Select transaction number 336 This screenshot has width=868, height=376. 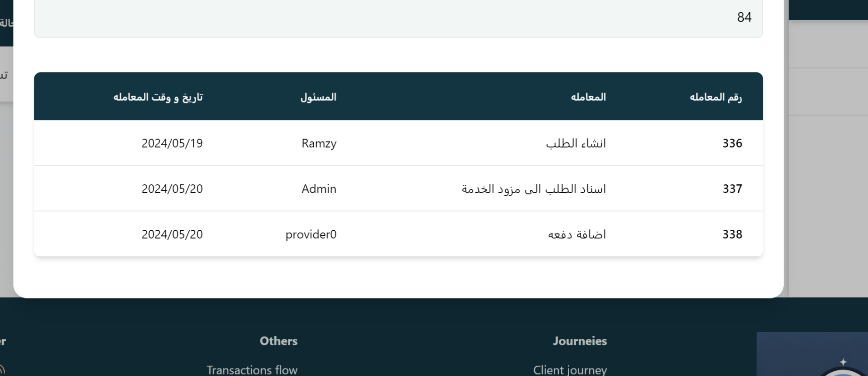pyautogui.click(x=732, y=143)
